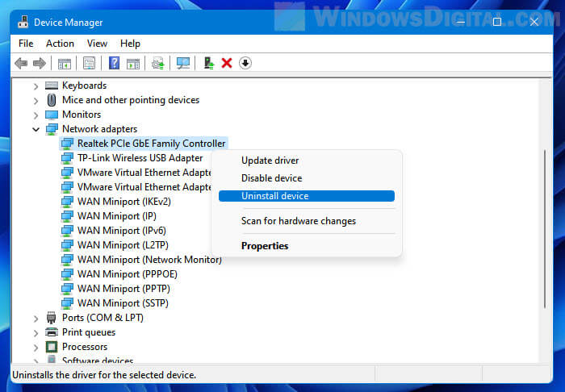Click the Processors chip icon
The width and height of the screenshot is (565, 392).
pyautogui.click(x=52, y=347)
